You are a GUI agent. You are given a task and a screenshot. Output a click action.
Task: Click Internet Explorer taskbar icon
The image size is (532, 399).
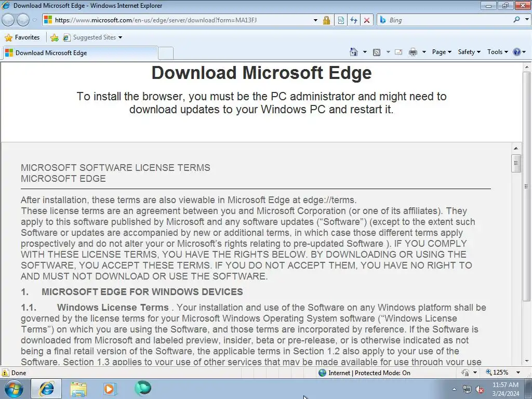[46, 389]
